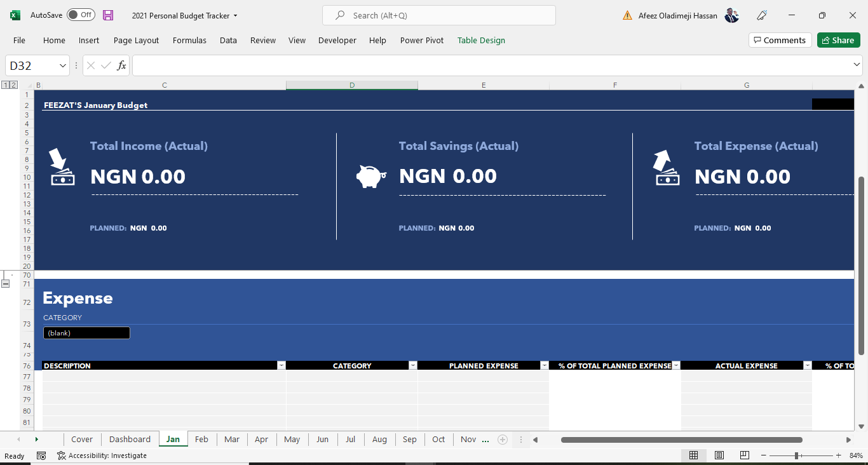The image size is (868, 465).
Task: Click the Save icon in title bar
Action: (108, 15)
